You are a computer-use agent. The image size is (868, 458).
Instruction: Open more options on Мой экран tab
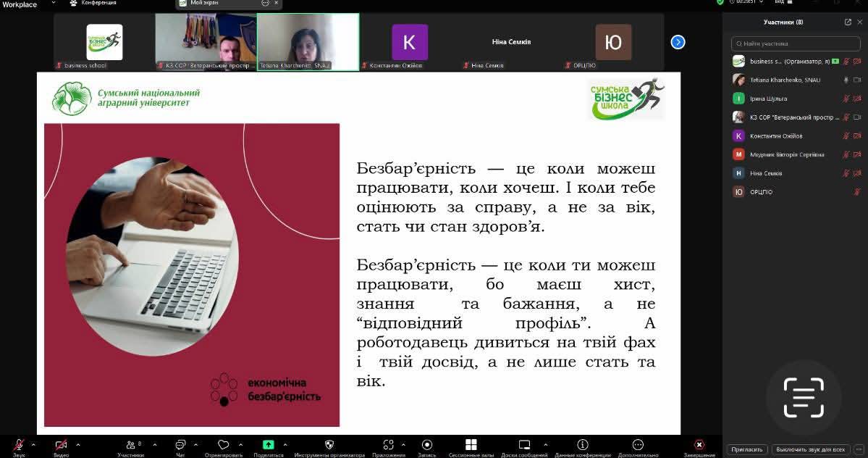click(265, 3)
